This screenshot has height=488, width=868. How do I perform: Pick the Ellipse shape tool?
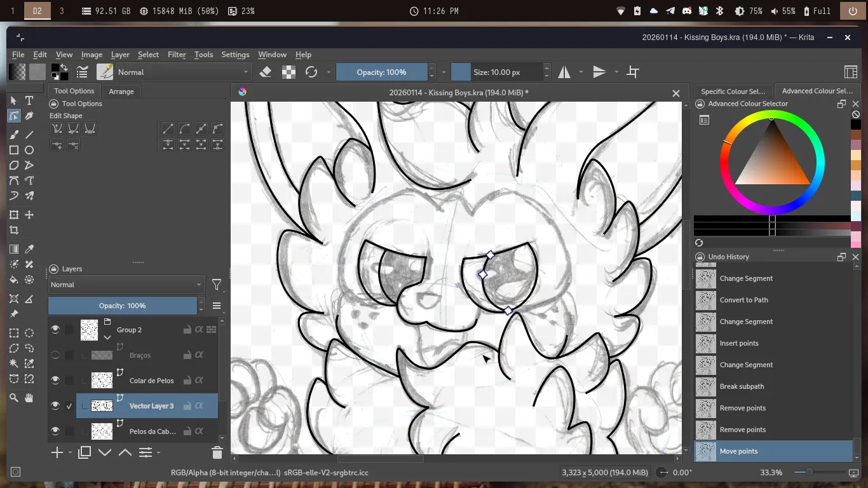tap(29, 150)
